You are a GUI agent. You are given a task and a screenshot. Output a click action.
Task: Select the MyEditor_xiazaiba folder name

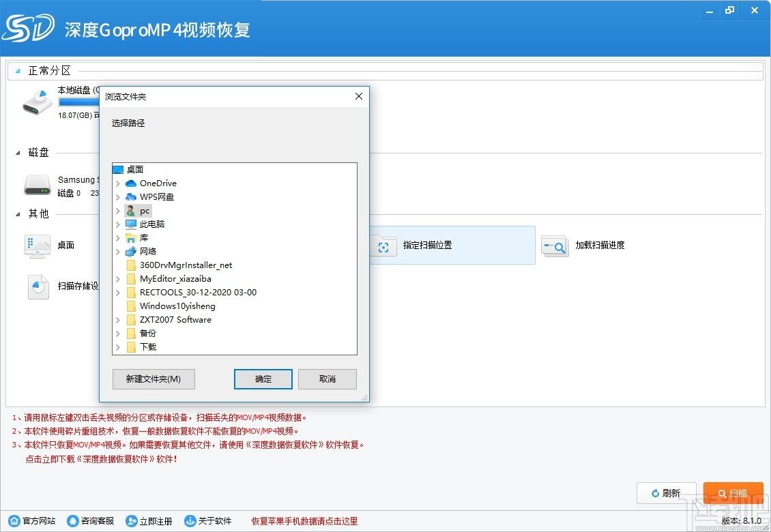tap(175, 279)
